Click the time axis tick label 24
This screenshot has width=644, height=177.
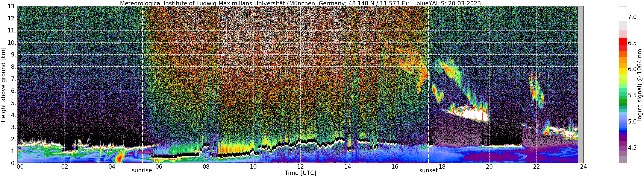[583, 167]
